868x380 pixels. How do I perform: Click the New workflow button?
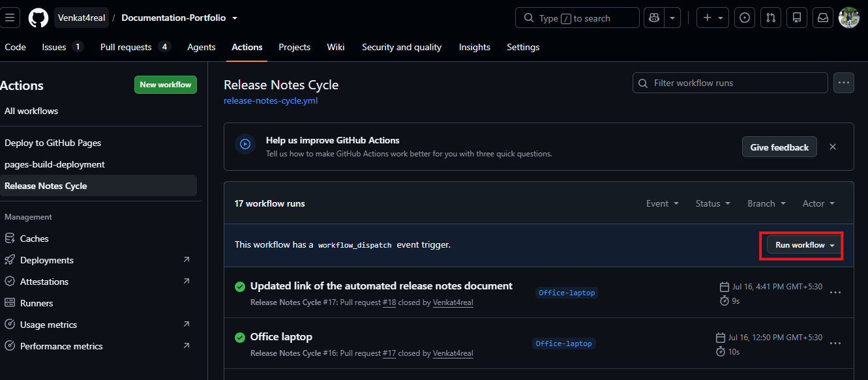click(166, 85)
